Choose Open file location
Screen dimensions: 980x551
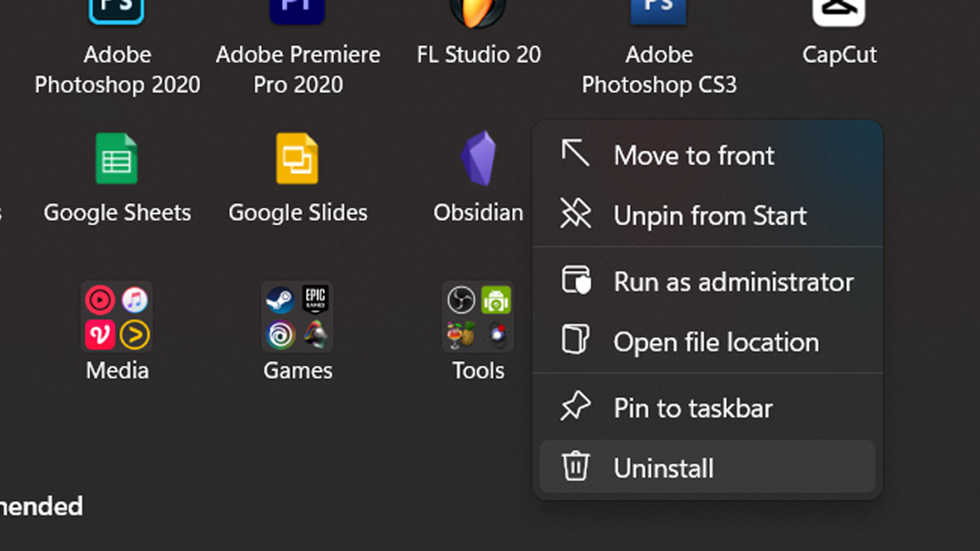707,342
